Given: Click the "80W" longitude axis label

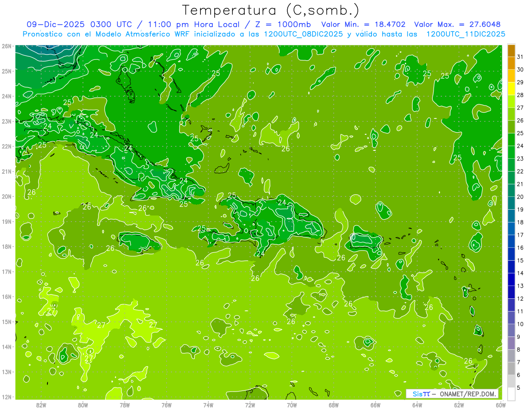Looking at the screenshot, I should [x=83, y=405].
